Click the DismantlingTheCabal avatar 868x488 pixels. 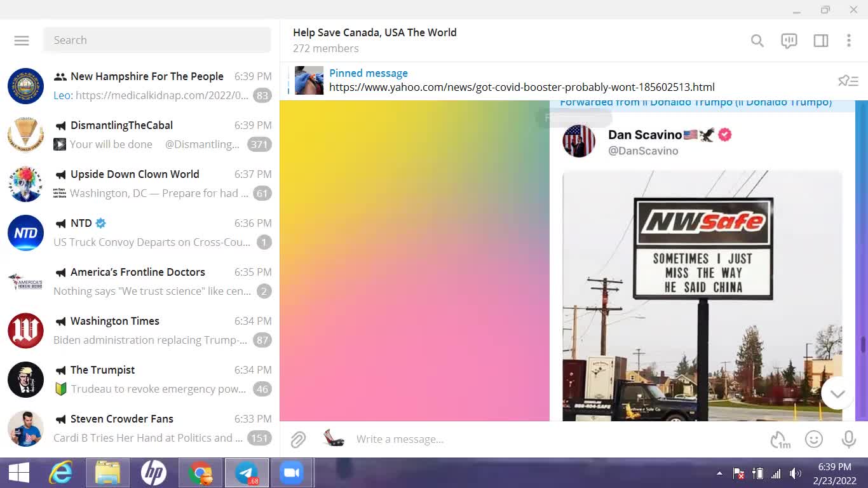(25, 135)
